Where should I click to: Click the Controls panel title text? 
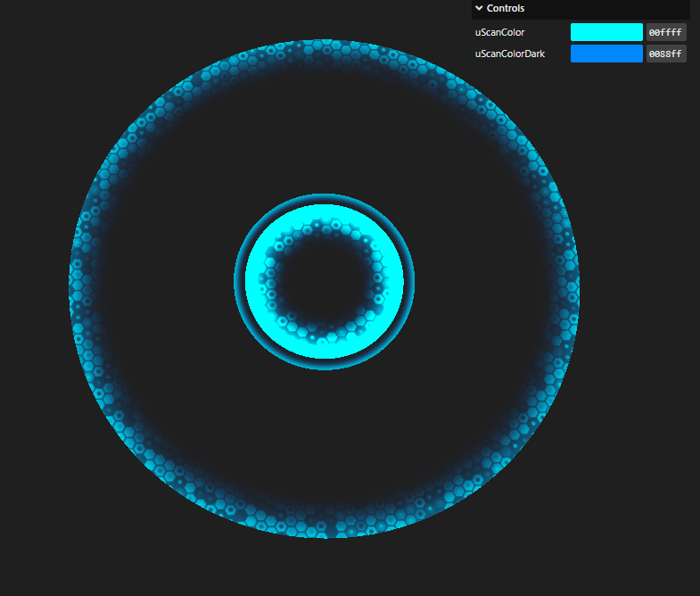point(505,9)
